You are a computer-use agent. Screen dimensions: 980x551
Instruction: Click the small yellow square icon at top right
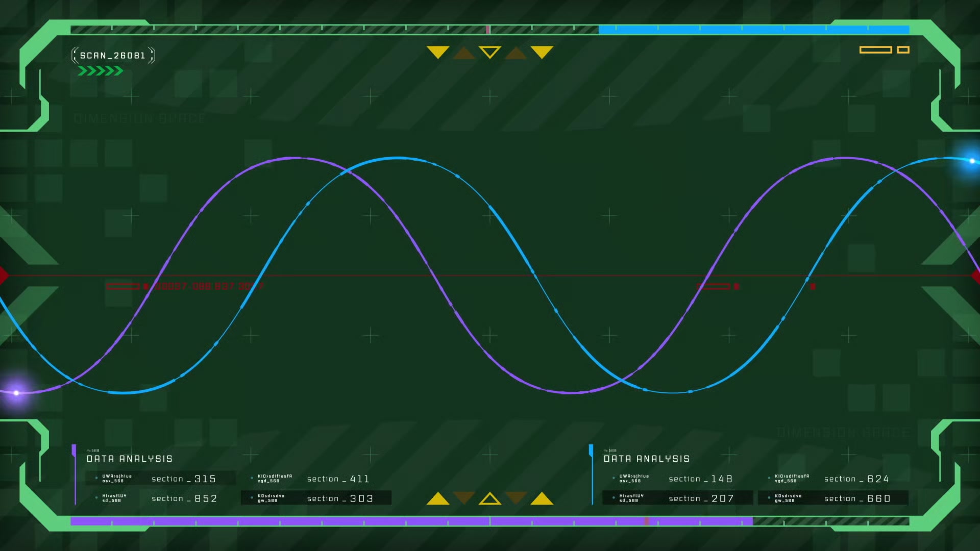(x=903, y=49)
